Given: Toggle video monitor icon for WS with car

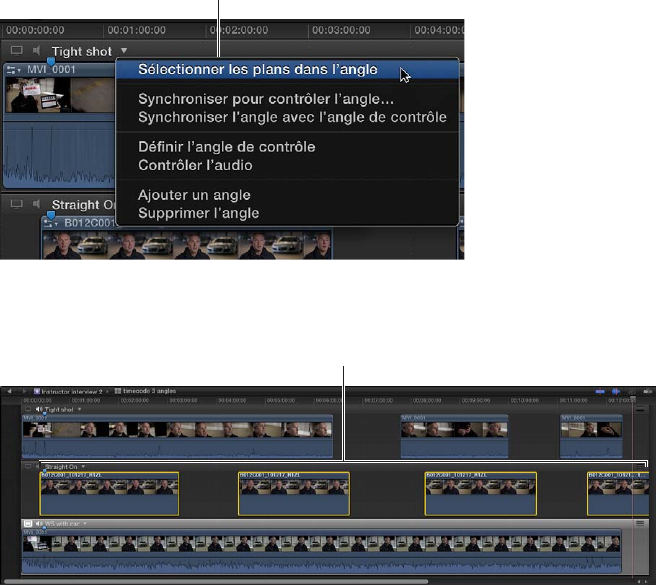Looking at the screenshot, I should pyautogui.click(x=28, y=523).
